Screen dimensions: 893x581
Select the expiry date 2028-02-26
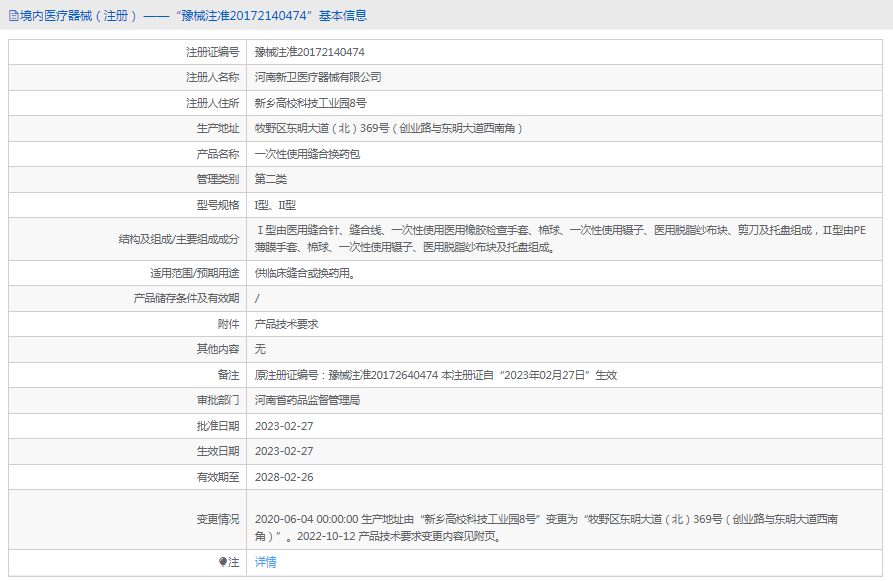click(284, 477)
